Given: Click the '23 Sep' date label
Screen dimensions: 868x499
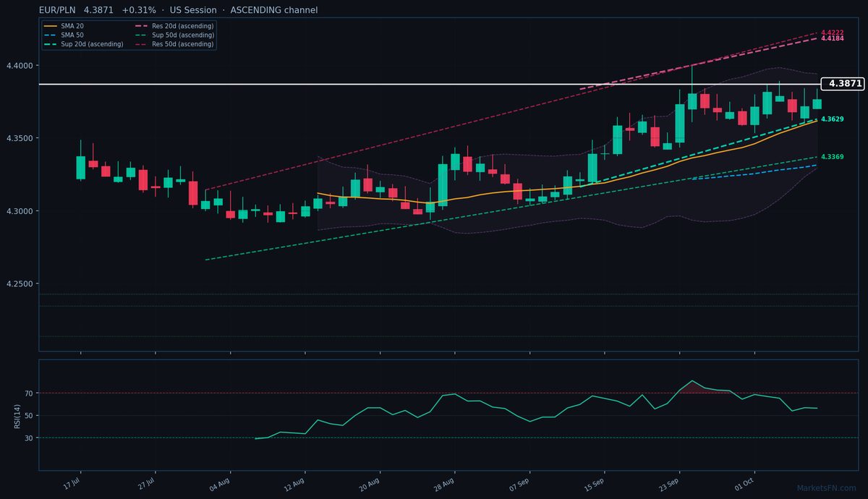Looking at the screenshot, I should pyautogui.click(x=669, y=483).
